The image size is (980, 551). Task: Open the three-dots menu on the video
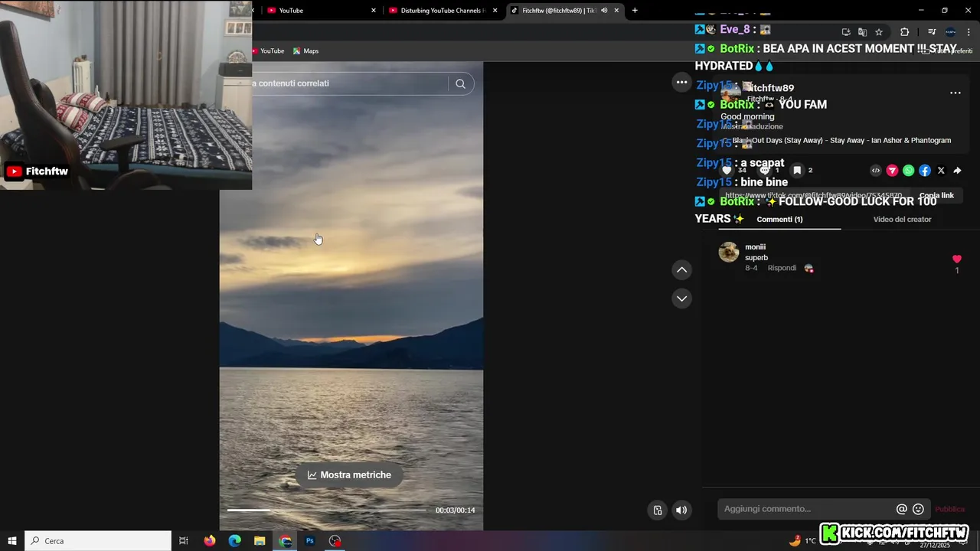[681, 83]
